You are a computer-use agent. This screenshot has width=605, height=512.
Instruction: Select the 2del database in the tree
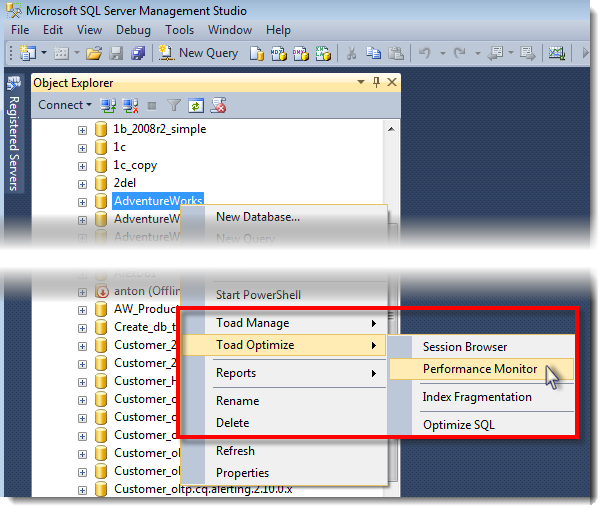(125, 183)
